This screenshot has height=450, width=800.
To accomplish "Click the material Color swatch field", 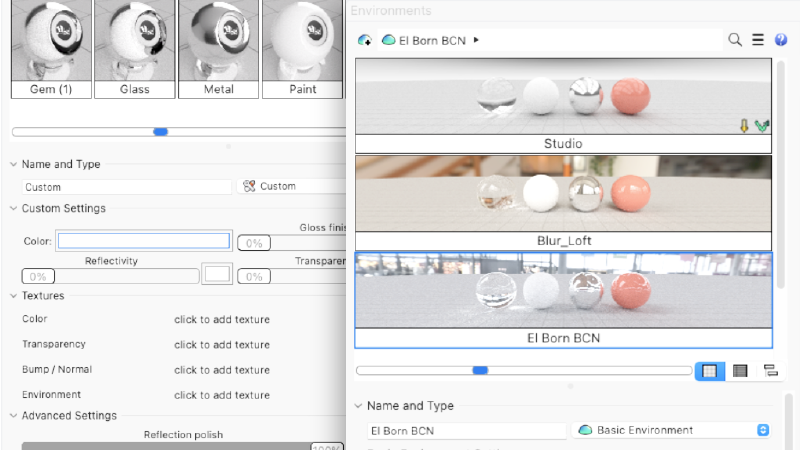I will [143, 241].
